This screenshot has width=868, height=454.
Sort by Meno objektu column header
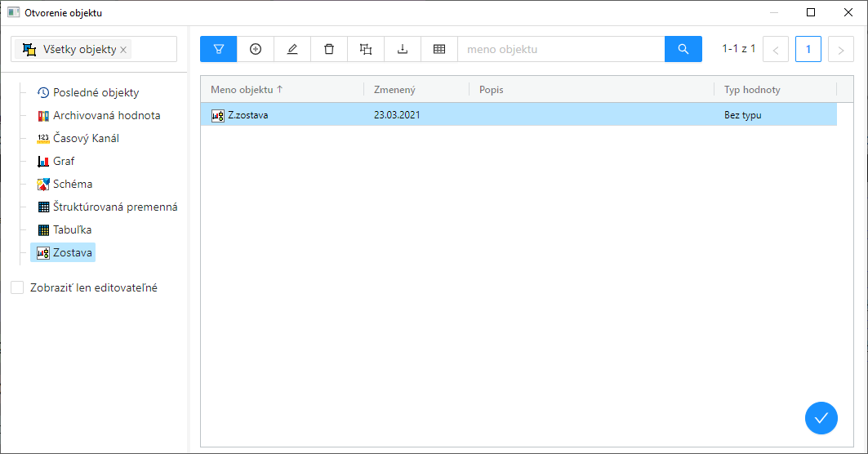click(242, 90)
